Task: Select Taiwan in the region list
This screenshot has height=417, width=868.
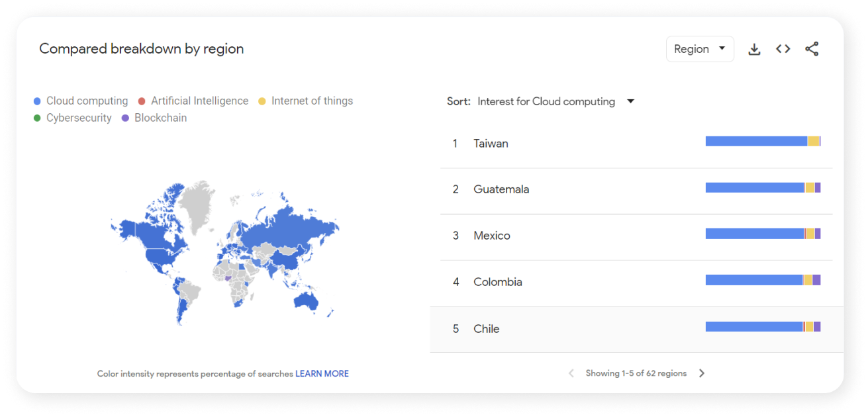Action: 491,143
